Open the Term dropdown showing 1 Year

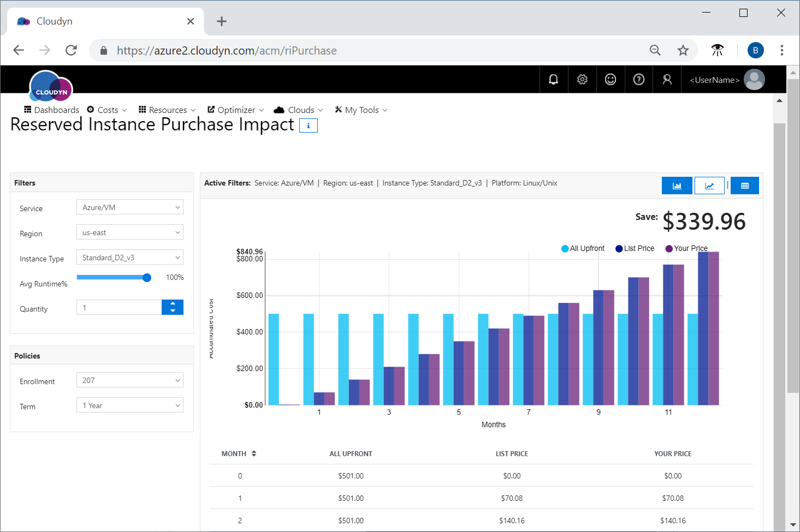(130, 405)
